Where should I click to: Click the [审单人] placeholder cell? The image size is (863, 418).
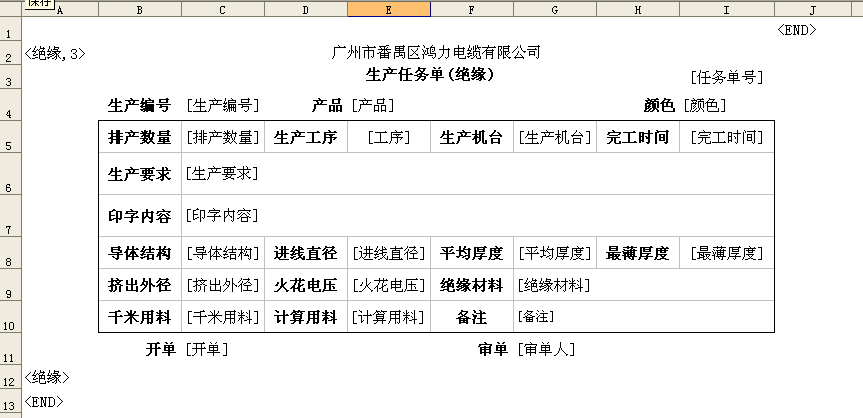coord(546,349)
